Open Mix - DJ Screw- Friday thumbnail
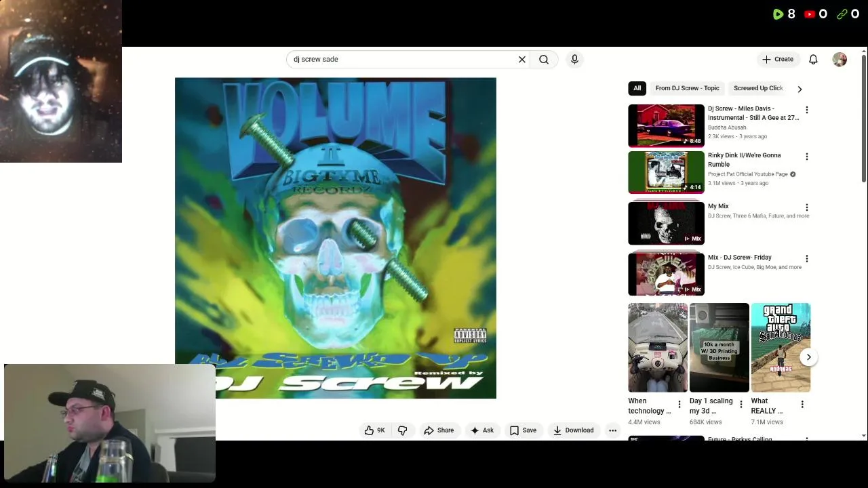Image resolution: width=868 pixels, height=488 pixels. coord(666,274)
